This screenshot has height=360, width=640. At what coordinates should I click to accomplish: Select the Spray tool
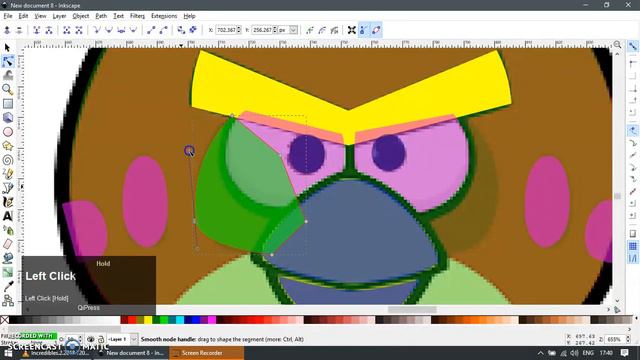7,230
